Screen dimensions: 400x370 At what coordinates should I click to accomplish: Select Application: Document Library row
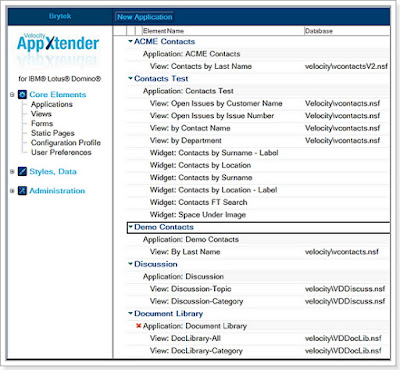click(258, 326)
